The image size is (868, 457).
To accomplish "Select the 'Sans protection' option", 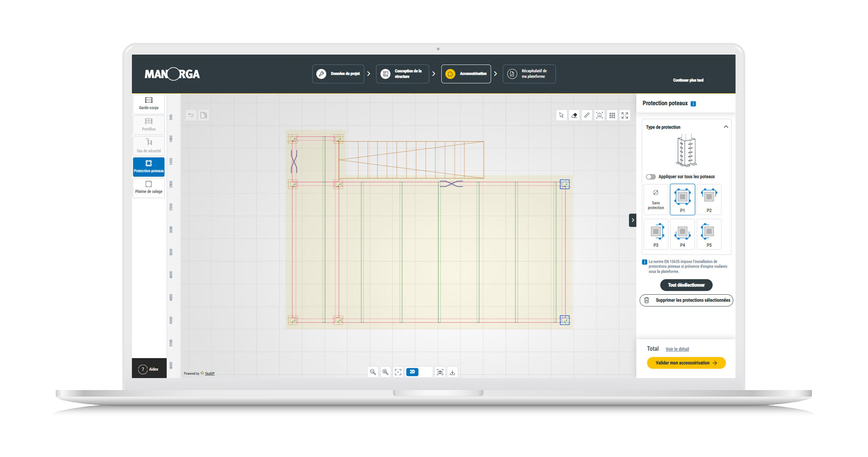I will click(x=656, y=199).
